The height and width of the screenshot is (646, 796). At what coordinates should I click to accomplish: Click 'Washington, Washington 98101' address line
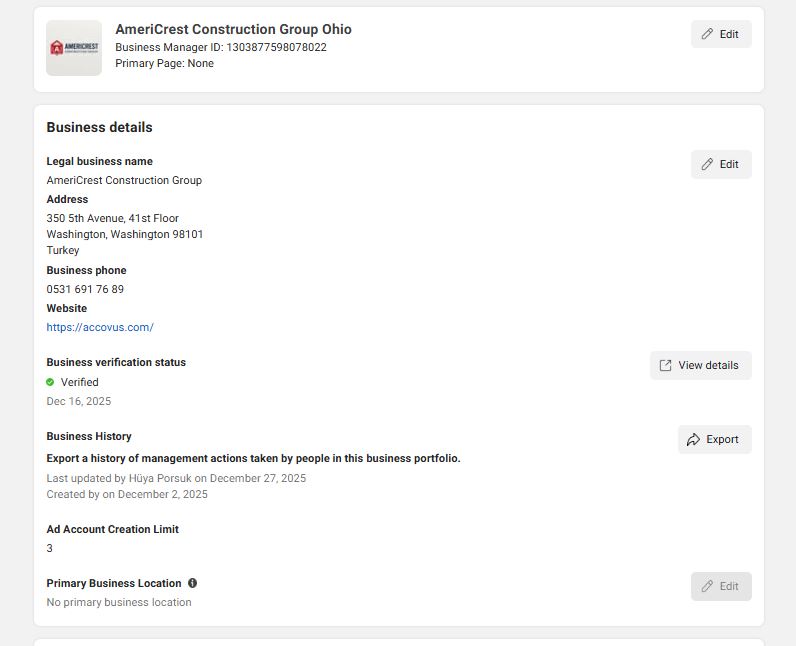coord(124,234)
